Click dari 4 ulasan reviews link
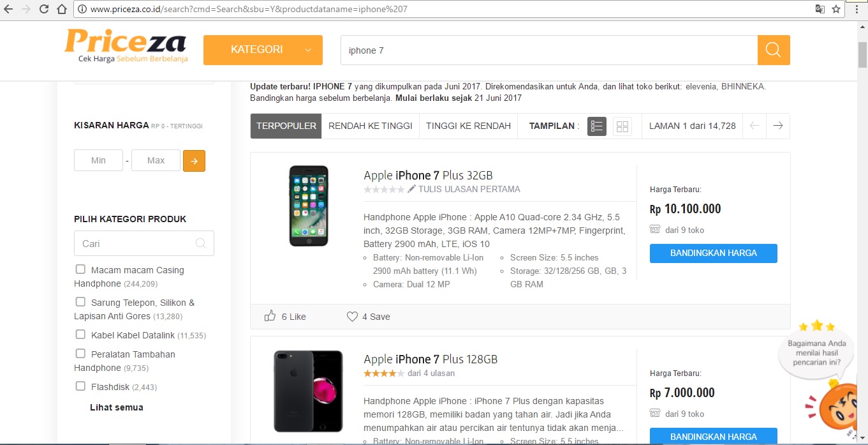868x445 pixels. pyautogui.click(x=431, y=373)
